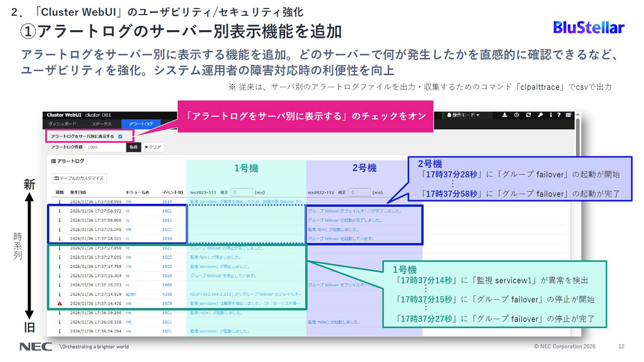Click event ID 4338
Screen dimensions: 644x362
(x=167, y=294)
